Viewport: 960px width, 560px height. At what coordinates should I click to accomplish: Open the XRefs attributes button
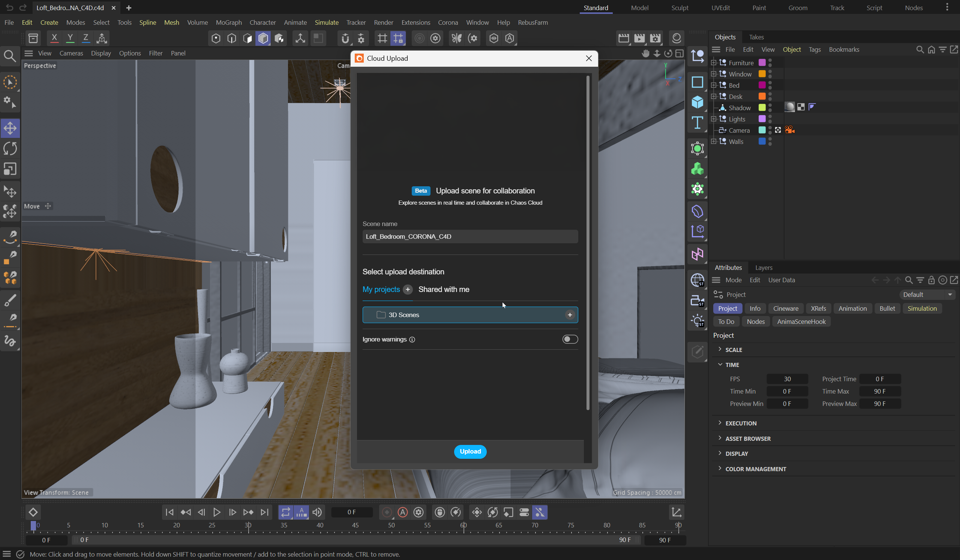tap(818, 308)
